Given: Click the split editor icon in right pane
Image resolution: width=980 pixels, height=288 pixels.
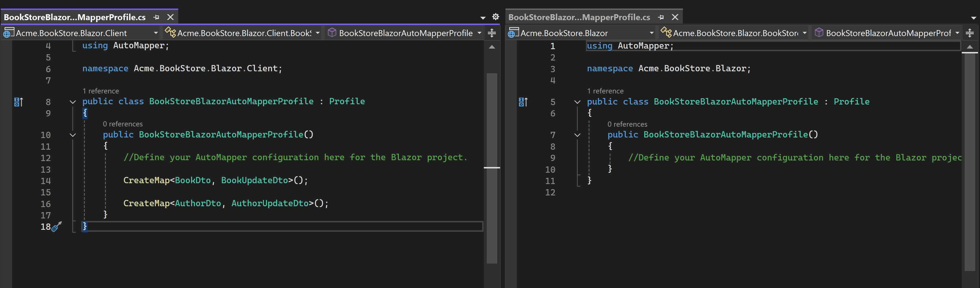Looking at the screenshot, I should coord(970,33).
